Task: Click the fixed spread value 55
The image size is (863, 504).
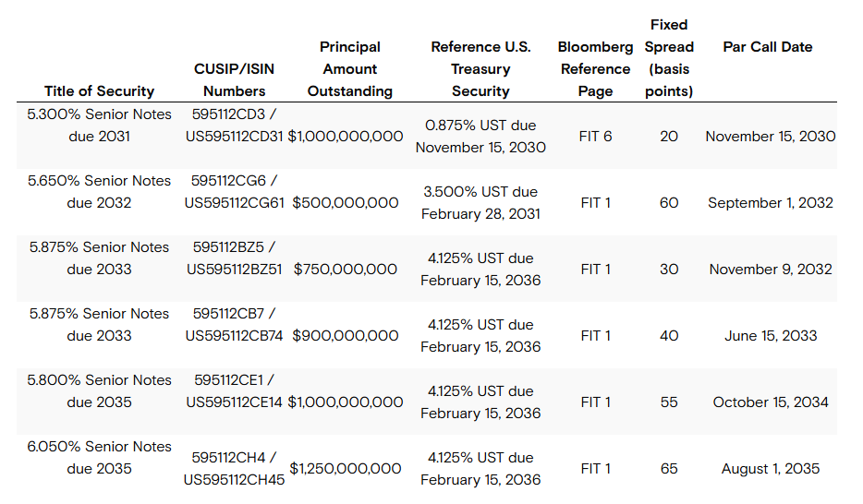Action: (669, 402)
